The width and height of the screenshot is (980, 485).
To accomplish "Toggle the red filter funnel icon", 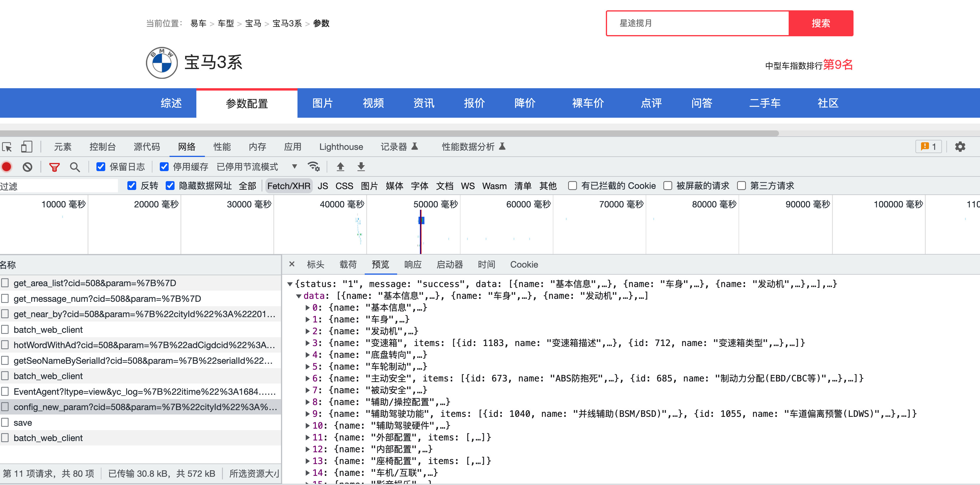I will (x=55, y=167).
